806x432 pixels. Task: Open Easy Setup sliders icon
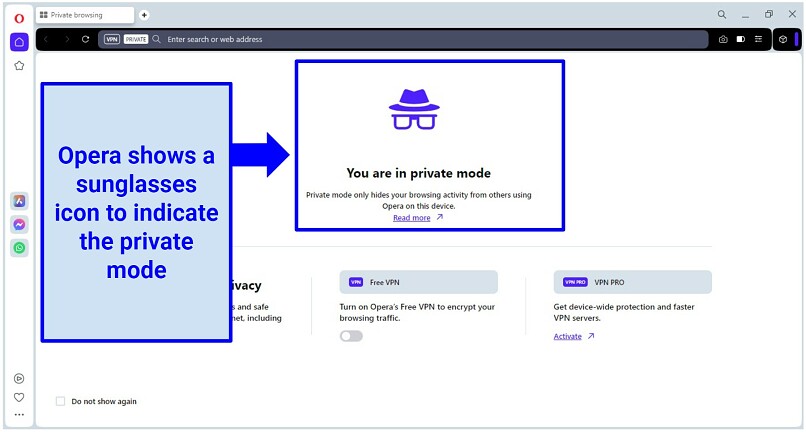coord(758,39)
